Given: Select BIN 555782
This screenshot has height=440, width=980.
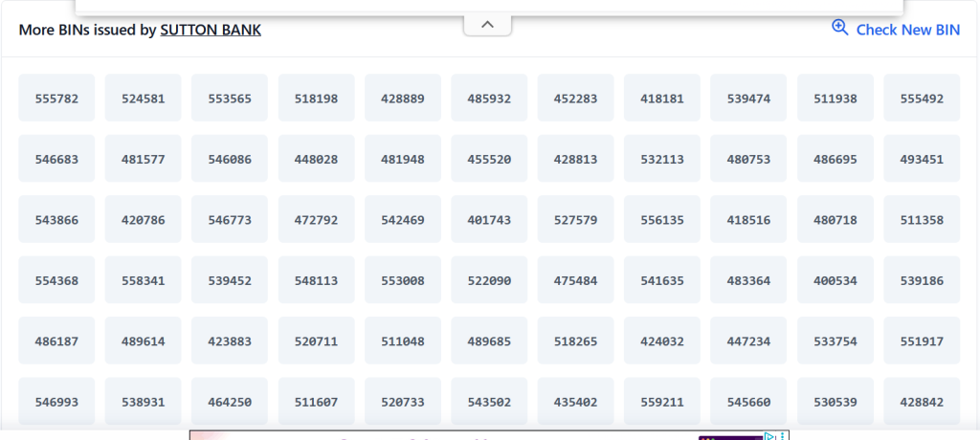Looking at the screenshot, I should 56,99.
